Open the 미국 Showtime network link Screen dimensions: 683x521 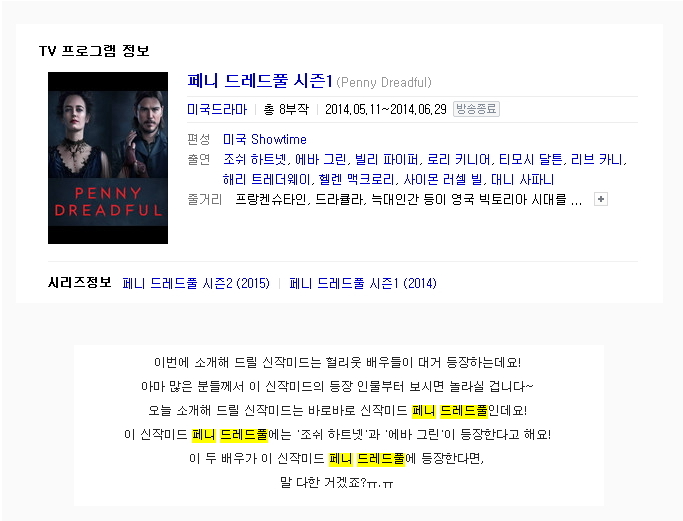coord(265,139)
